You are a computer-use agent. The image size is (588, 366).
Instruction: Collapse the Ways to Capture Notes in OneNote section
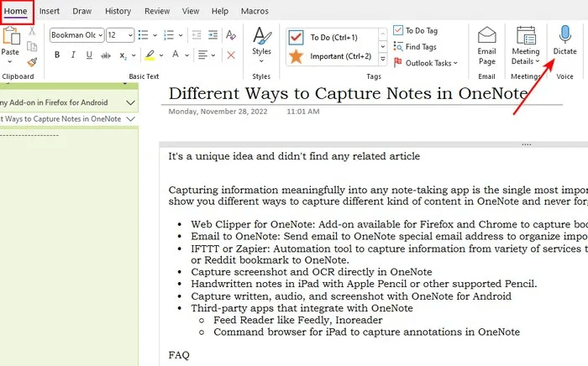click(130, 119)
